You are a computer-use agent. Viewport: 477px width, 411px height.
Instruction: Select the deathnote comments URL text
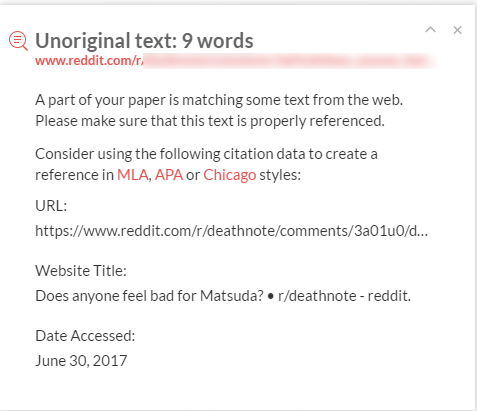[x=231, y=231]
